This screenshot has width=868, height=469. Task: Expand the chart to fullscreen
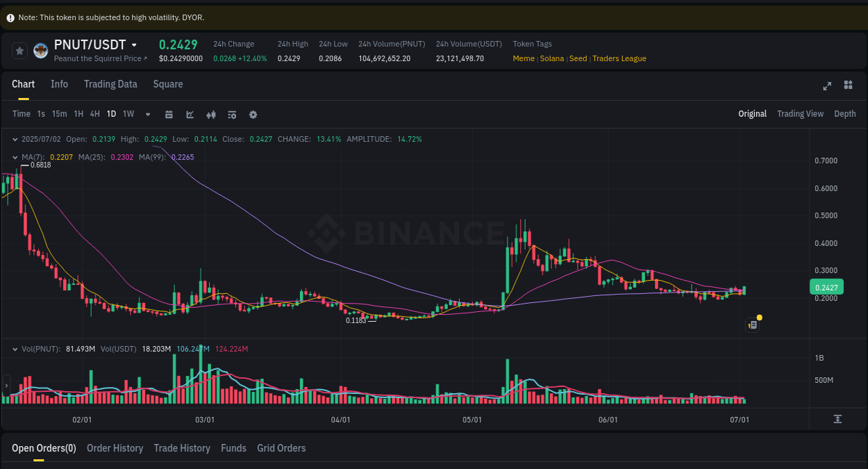point(827,85)
